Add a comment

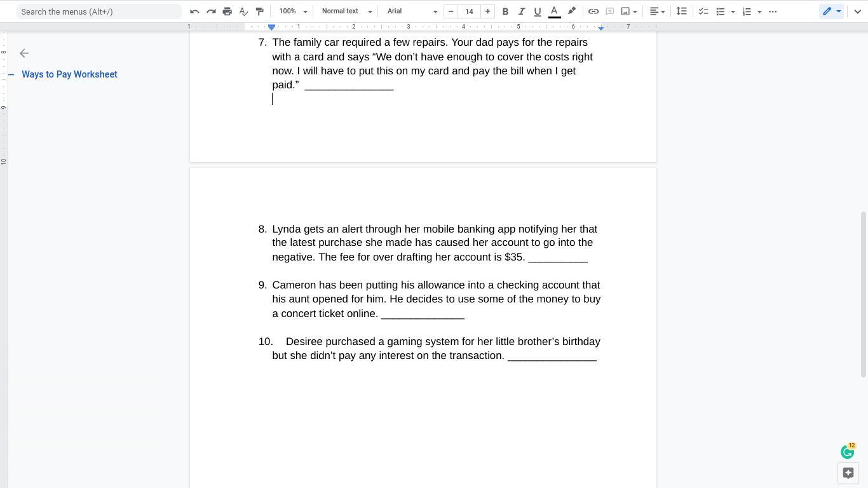click(609, 11)
